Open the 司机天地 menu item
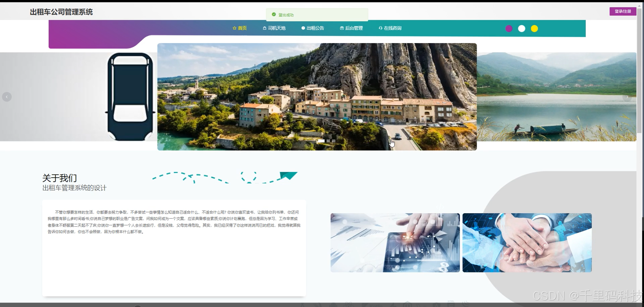Viewport: 644px width, 307px height. click(277, 28)
